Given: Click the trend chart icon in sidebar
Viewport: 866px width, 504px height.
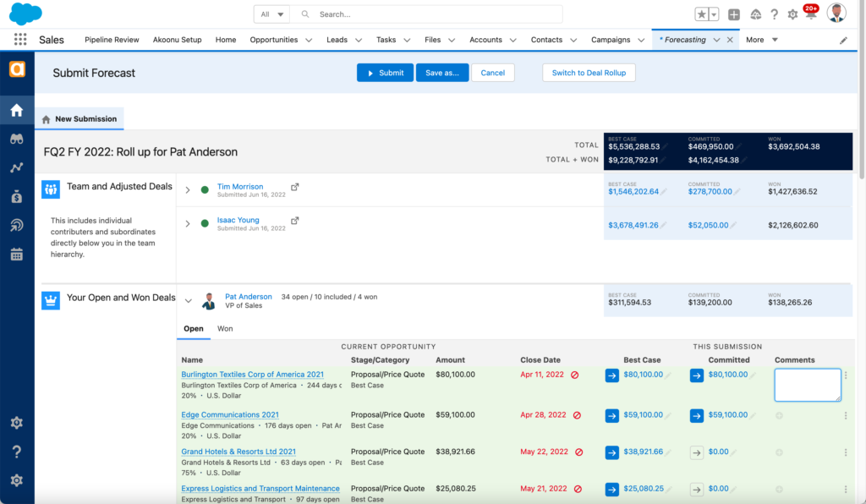Looking at the screenshot, I should coord(16,167).
